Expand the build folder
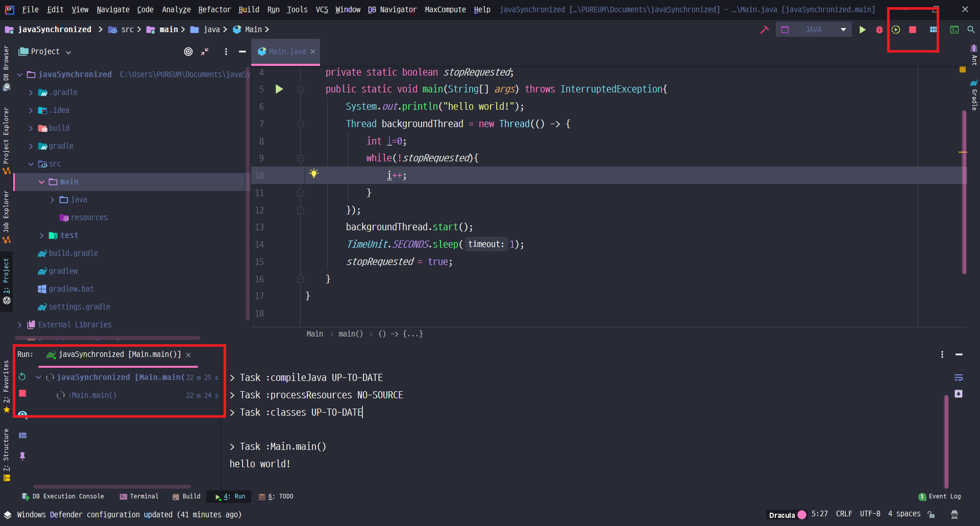 coord(31,128)
